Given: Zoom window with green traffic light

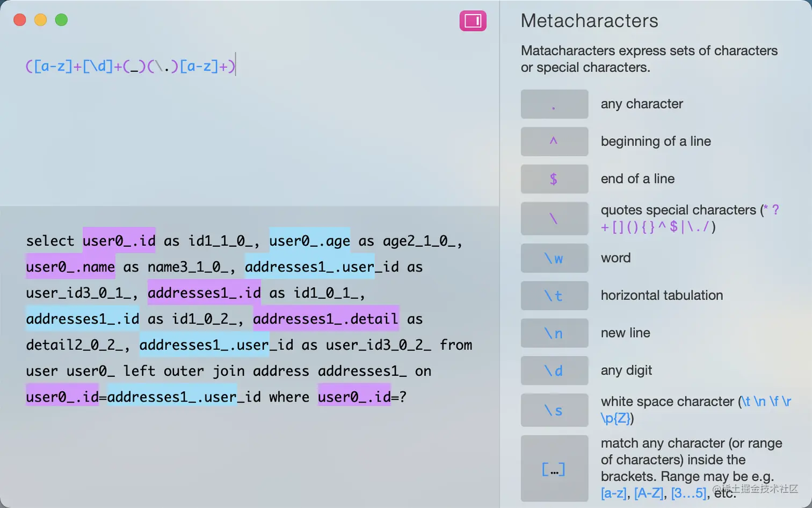Looking at the screenshot, I should [62, 20].
